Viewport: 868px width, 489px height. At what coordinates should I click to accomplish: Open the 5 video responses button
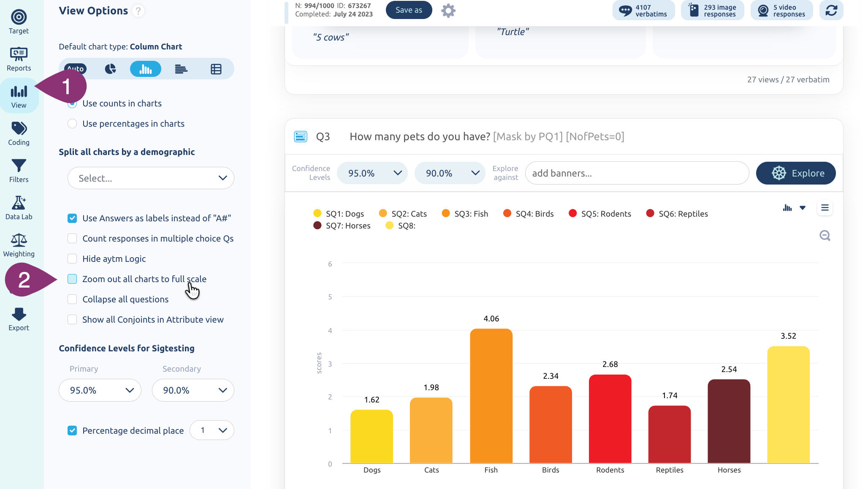(x=782, y=11)
